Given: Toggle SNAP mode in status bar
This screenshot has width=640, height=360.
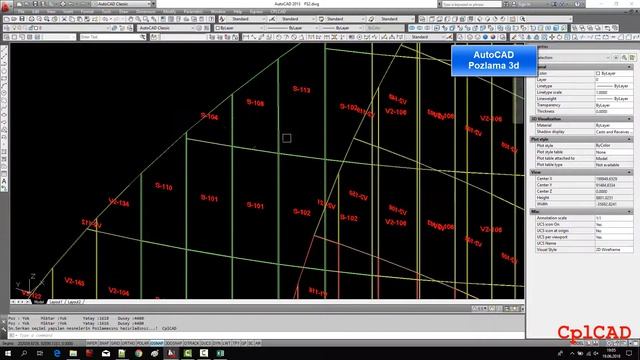Looking at the screenshot, I should 104,343.
